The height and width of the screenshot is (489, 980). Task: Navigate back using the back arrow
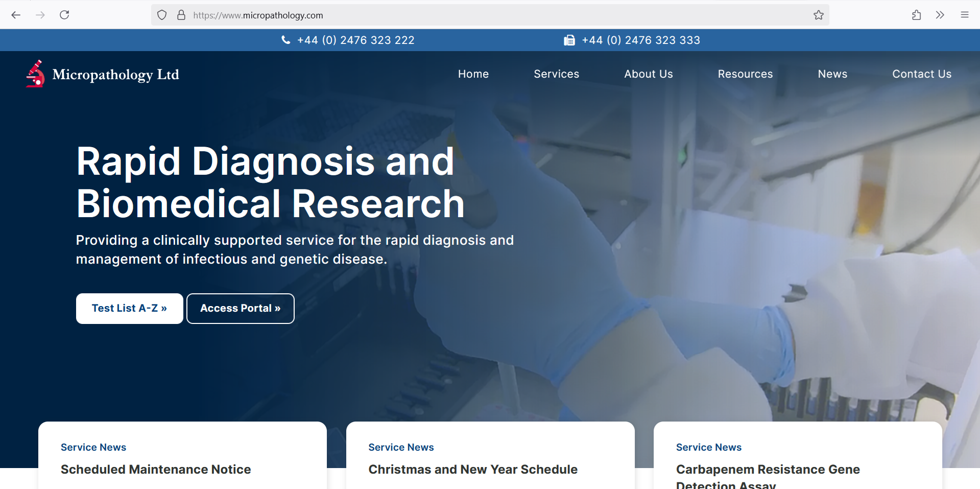click(16, 15)
